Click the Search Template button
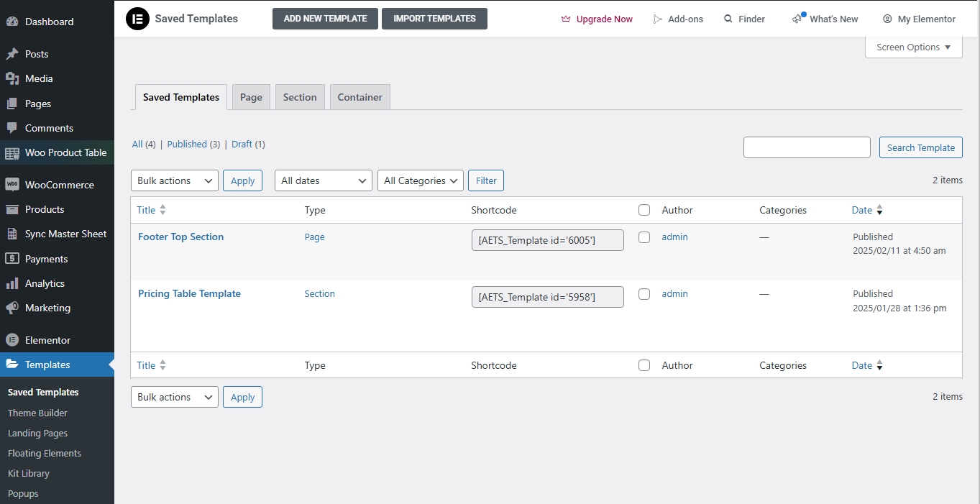Screen dimensions: 980x504 point(921,147)
